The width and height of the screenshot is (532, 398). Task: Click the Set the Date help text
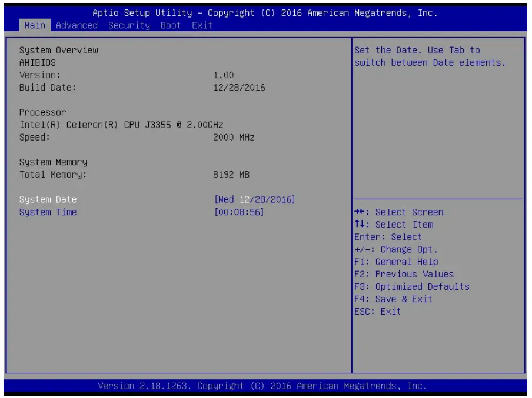click(x=430, y=56)
